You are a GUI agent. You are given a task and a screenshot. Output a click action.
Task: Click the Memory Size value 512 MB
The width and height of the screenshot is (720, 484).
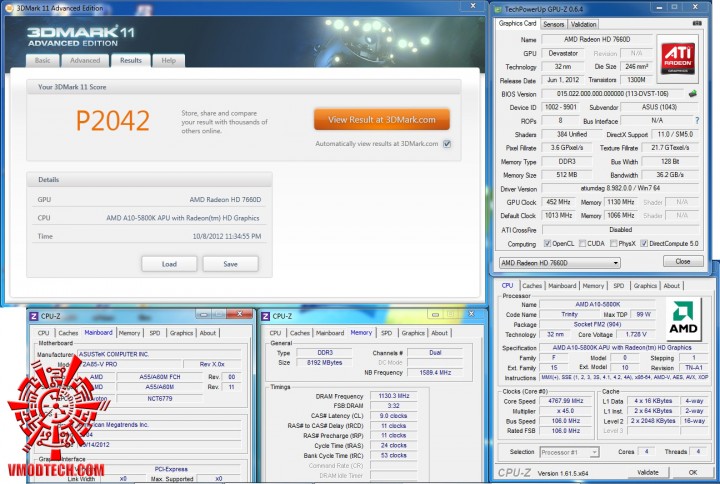567,175
